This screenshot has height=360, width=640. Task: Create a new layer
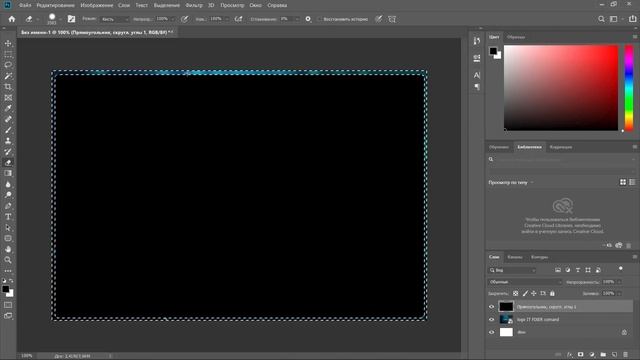coord(614,355)
